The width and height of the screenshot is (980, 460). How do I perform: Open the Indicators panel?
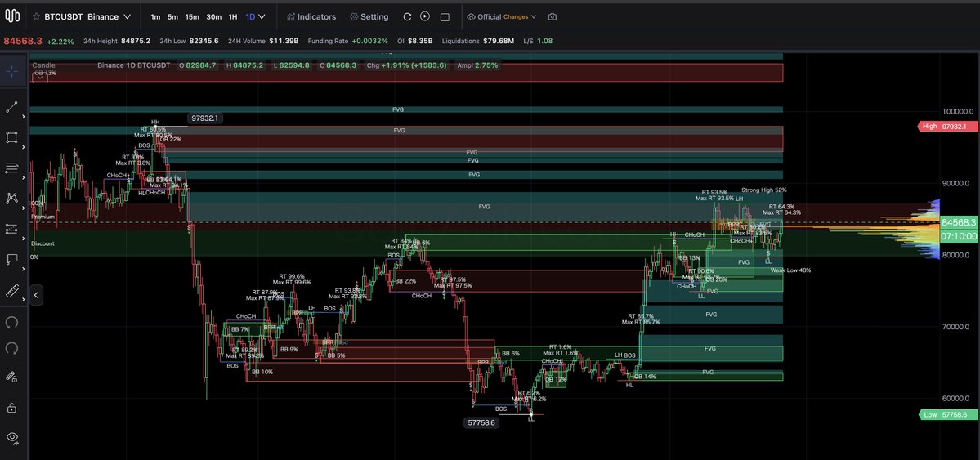[311, 17]
